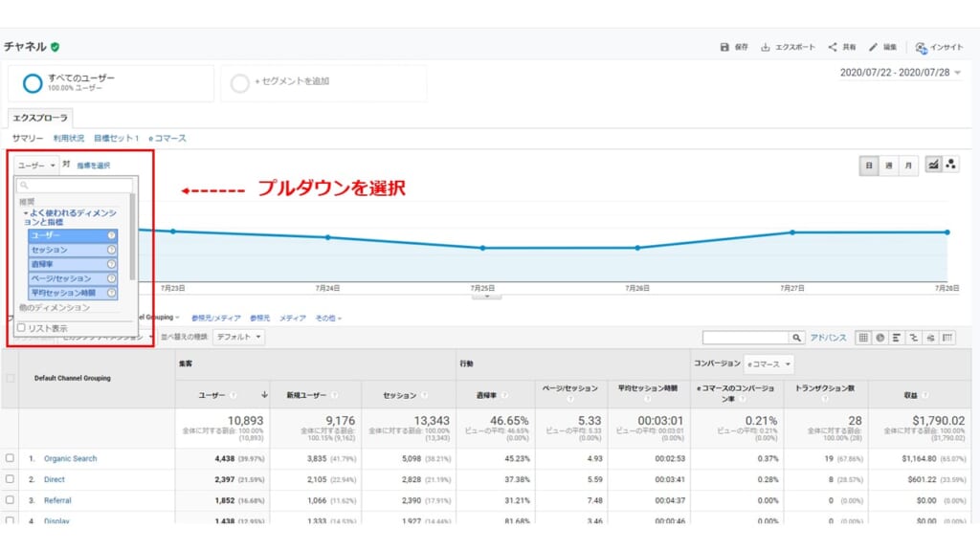The image size is (980, 551).
Task: Select the 週 (week) graph interval
Action: [889, 165]
